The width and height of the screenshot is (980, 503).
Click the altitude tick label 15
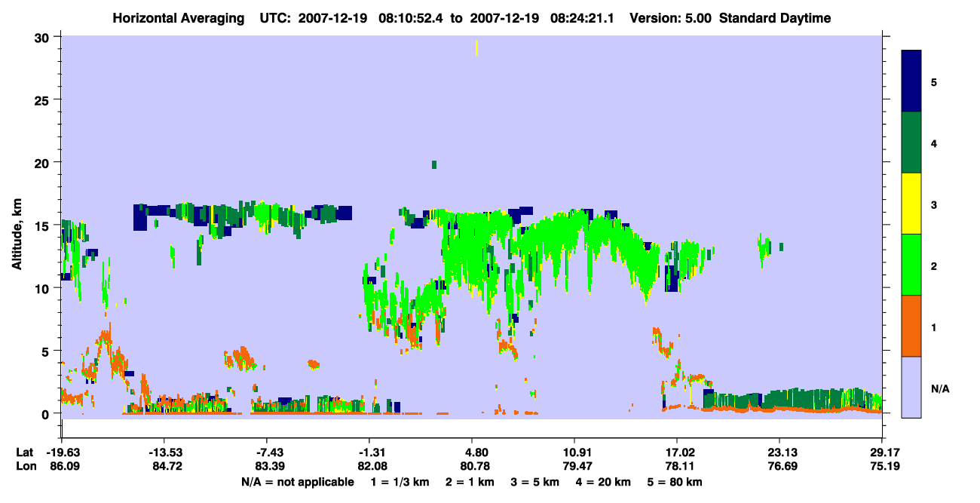coord(44,225)
